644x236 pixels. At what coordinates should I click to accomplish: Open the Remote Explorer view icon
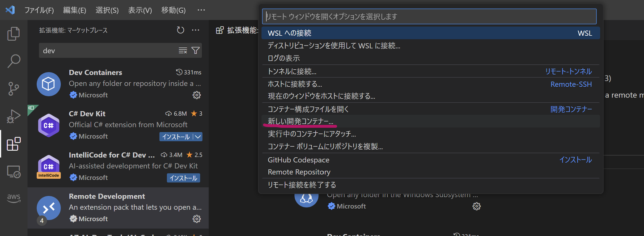point(13,172)
